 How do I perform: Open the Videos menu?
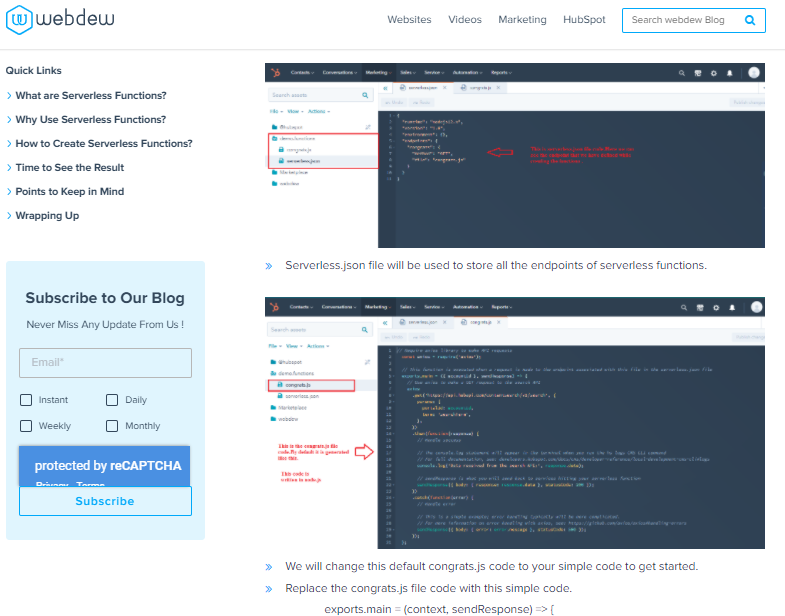(x=465, y=20)
